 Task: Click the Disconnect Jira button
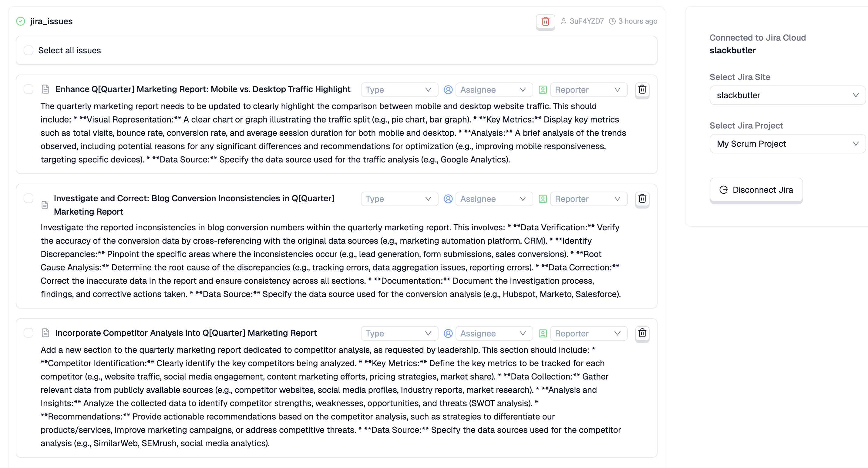pos(756,190)
